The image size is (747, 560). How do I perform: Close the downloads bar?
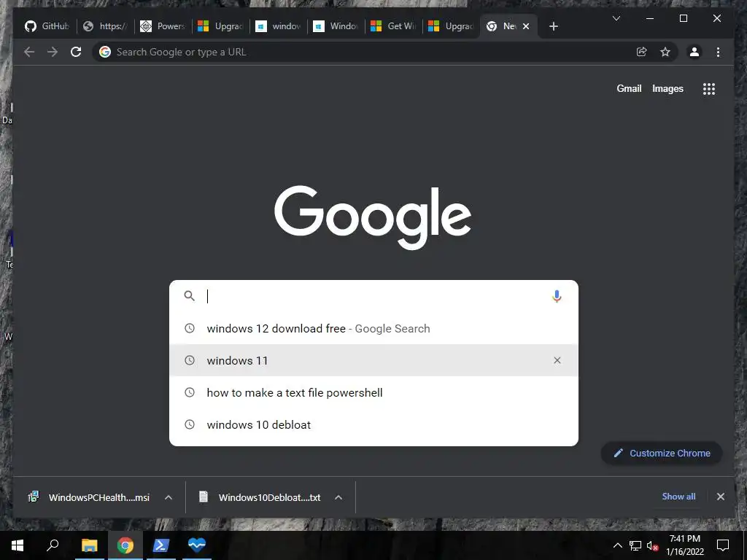coord(720,497)
